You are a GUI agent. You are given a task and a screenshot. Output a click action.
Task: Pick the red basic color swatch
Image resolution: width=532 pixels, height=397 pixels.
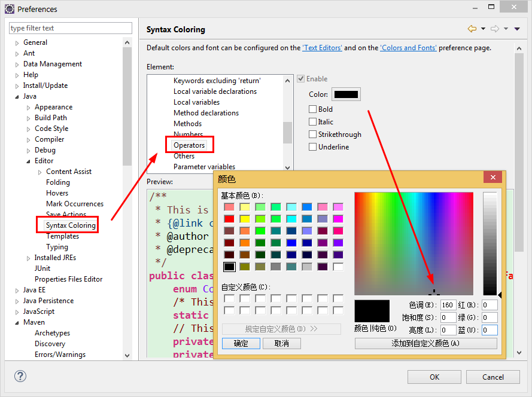point(229,219)
